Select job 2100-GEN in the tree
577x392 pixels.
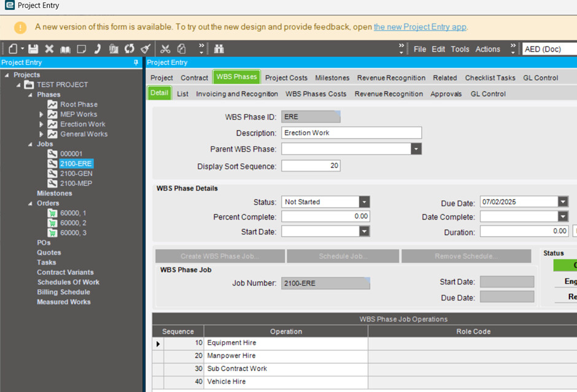click(x=76, y=174)
